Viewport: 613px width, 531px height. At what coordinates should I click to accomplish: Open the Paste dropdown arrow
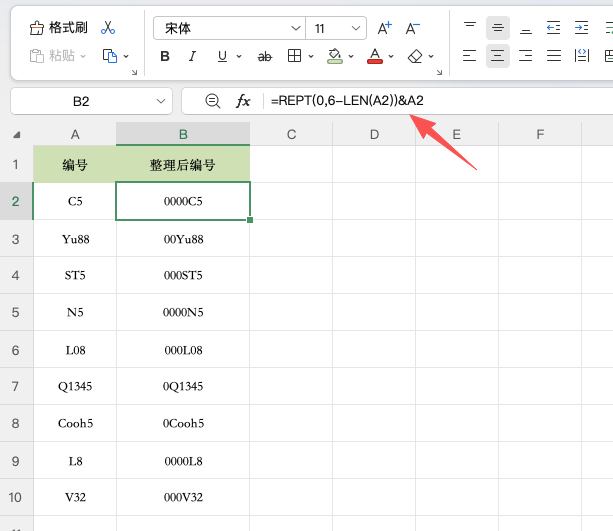click(x=83, y=56)
